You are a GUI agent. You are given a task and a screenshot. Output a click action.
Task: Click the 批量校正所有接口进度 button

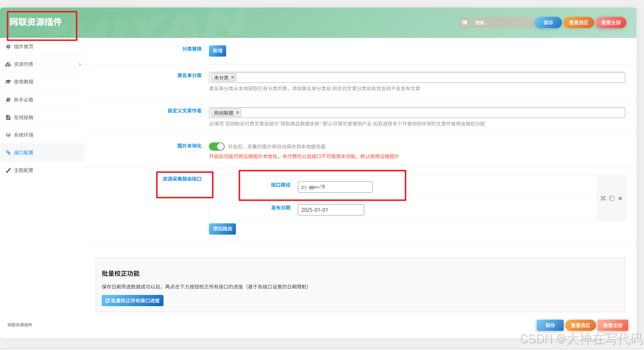tap(133, 301)
